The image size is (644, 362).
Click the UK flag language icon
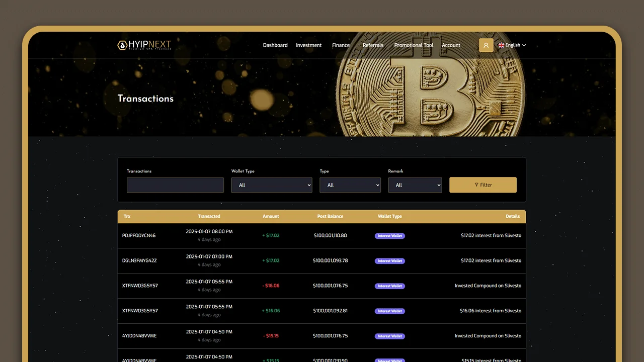[x=501, y=45]
